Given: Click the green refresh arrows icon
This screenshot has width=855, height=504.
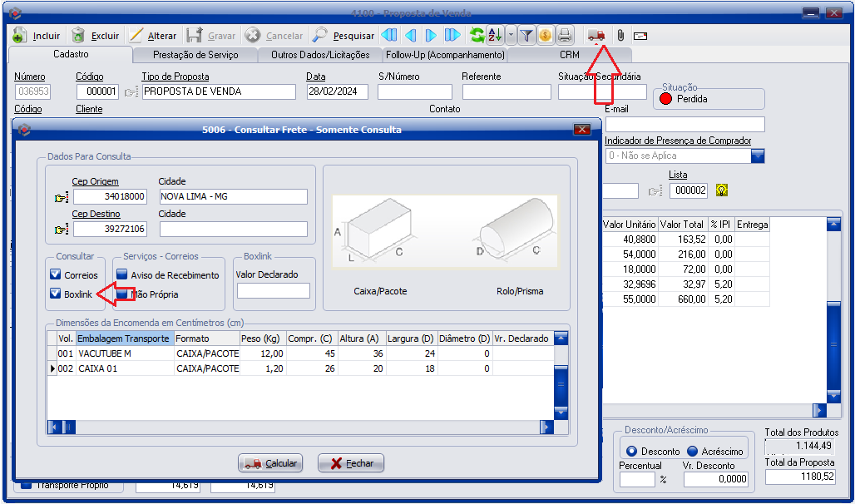Looking at the screenshot, I should point(477,36).
